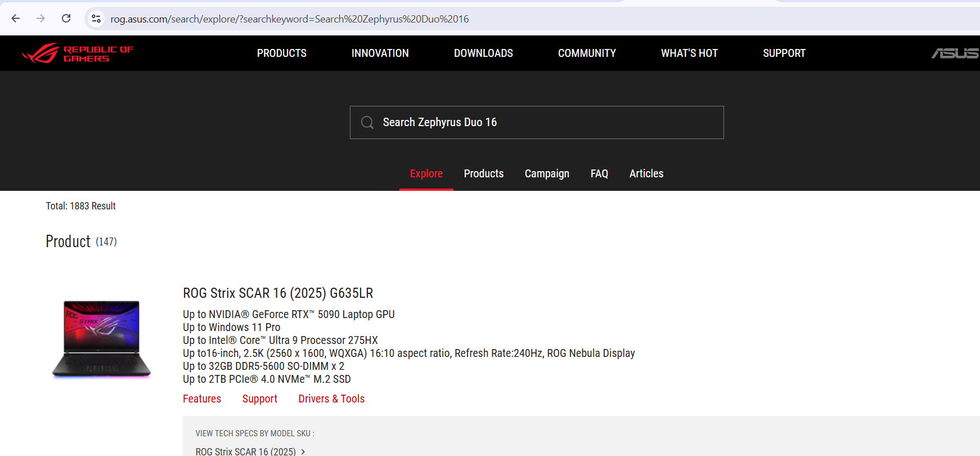Viewport: 980px width, 456px height.
Task: Open site information icon in address bar
Action: pyautogui.click(x=96, y=19)
